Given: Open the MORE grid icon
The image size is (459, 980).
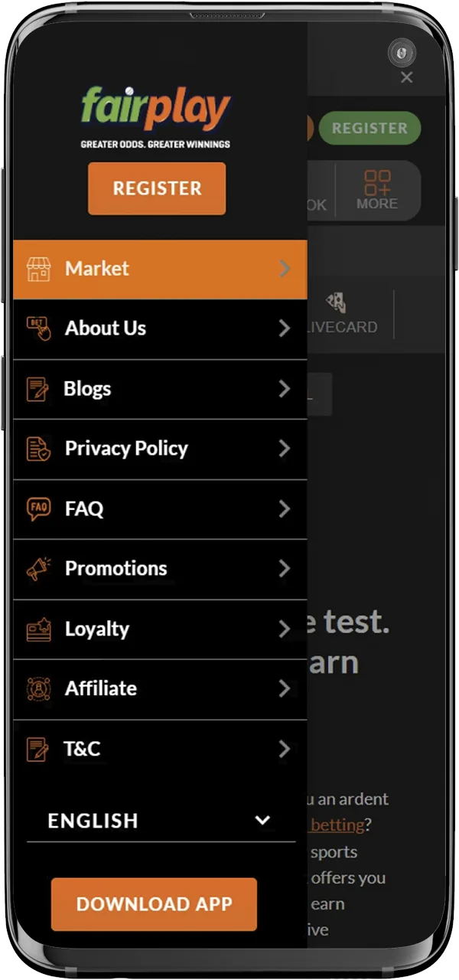Looking at the screenshot, I should click(378, 183).
